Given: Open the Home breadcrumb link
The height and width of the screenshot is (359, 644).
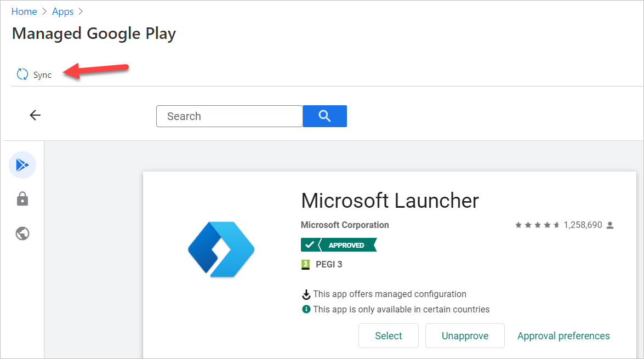Looking at the screenshot, I should [24, 12].
